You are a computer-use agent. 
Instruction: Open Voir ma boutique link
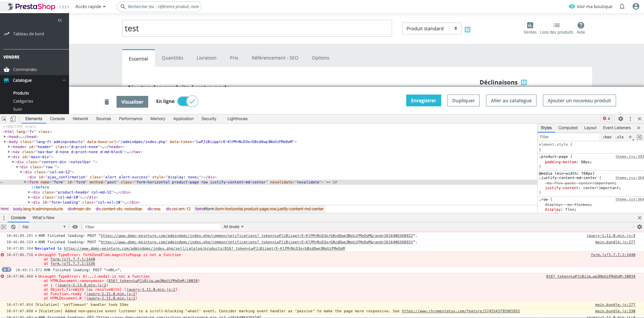click(x=590, y=6)
